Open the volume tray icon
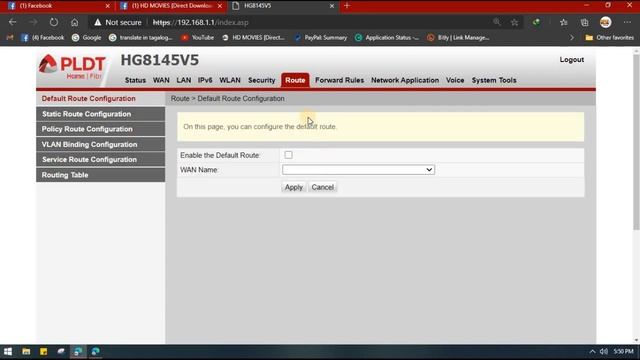The height and width of the screenshot is (360, 640). point(604,351)
